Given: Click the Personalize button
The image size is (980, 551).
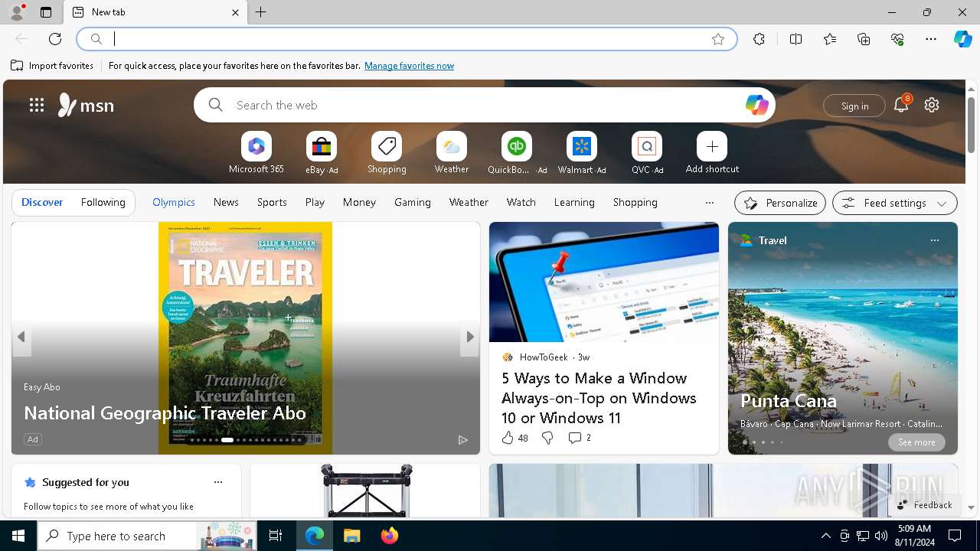Looking at the screenshot, I should click(x=780, y=203).
